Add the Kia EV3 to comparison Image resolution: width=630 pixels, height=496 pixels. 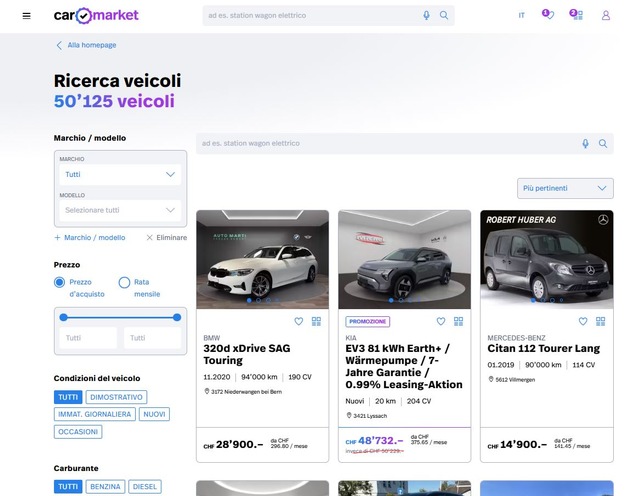click(459, 321)
